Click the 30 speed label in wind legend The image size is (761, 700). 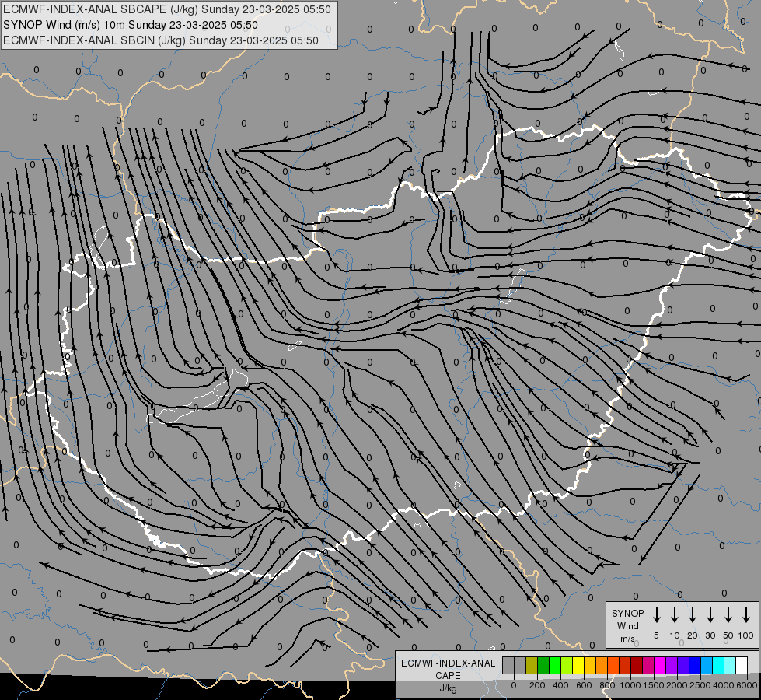710,635
